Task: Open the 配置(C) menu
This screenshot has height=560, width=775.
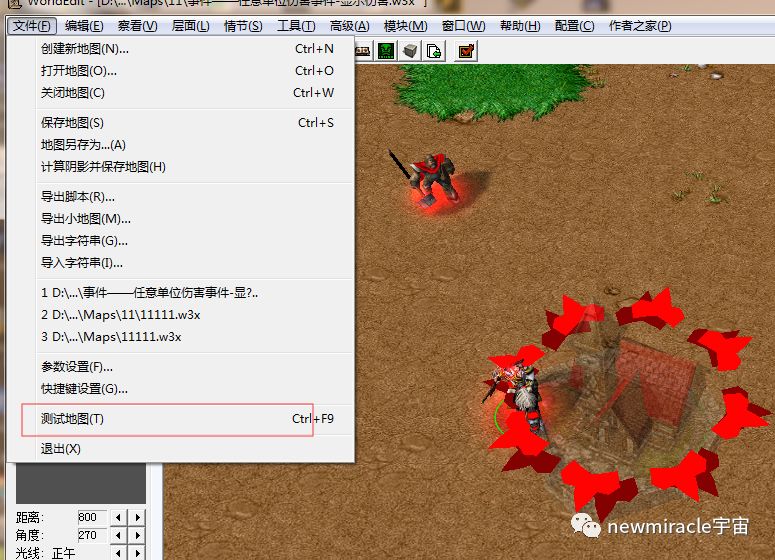Action: [x=574, y=26]
